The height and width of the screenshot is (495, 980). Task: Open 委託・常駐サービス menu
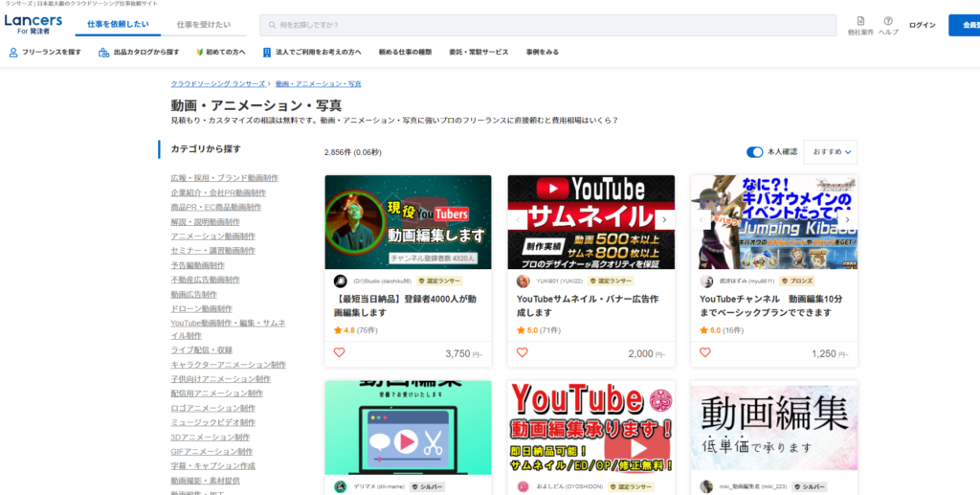[479, 53]
